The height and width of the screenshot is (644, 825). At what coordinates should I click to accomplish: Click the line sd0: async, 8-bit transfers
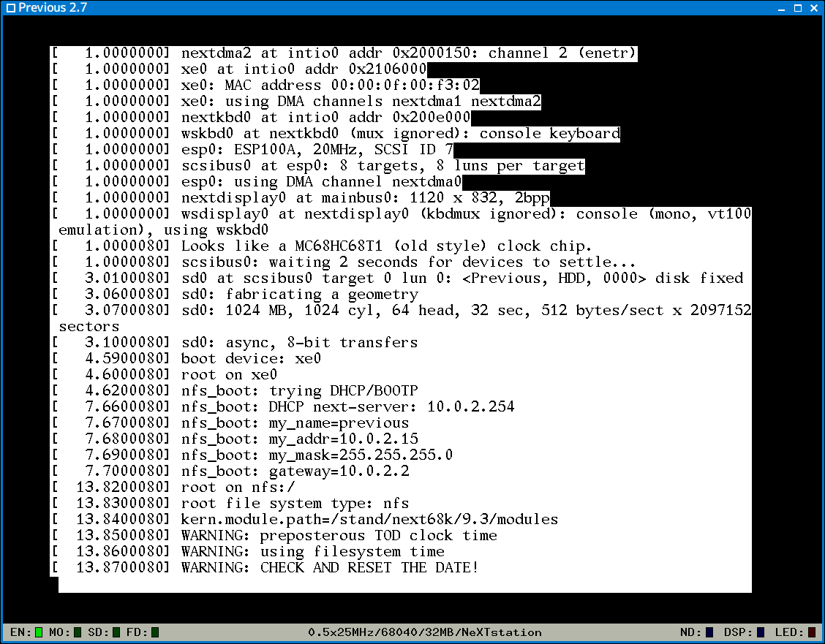pos(235,343)
